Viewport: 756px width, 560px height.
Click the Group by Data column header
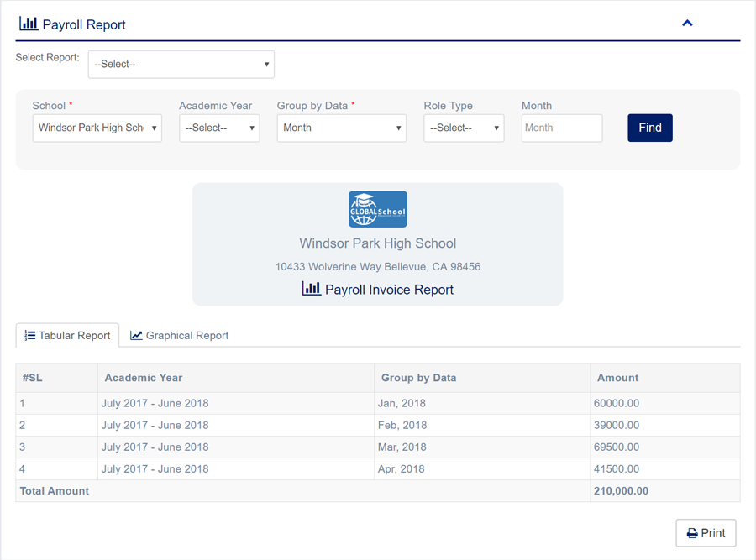click(482, 378)
